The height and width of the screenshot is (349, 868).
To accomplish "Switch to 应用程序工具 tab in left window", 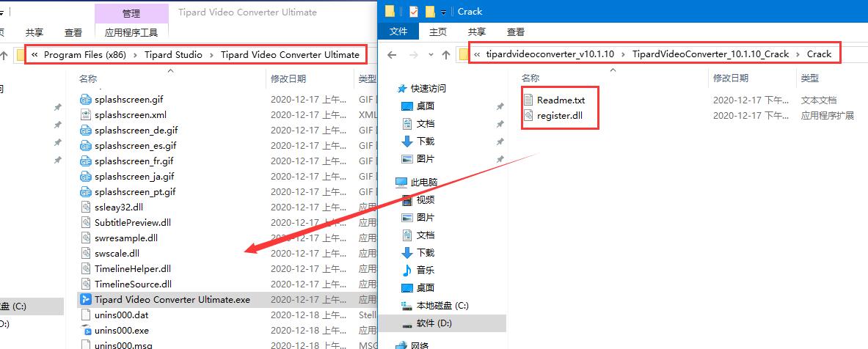I will [131, 33].
